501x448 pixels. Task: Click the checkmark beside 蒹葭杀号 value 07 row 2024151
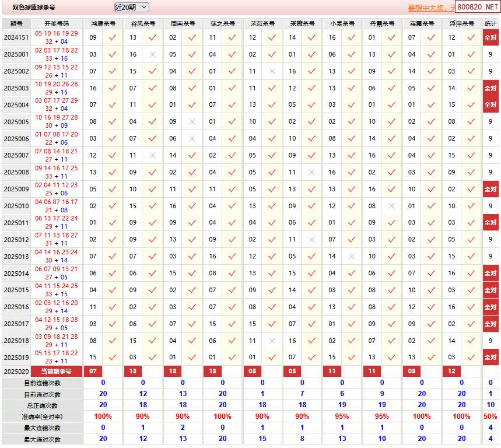point(430,37)
